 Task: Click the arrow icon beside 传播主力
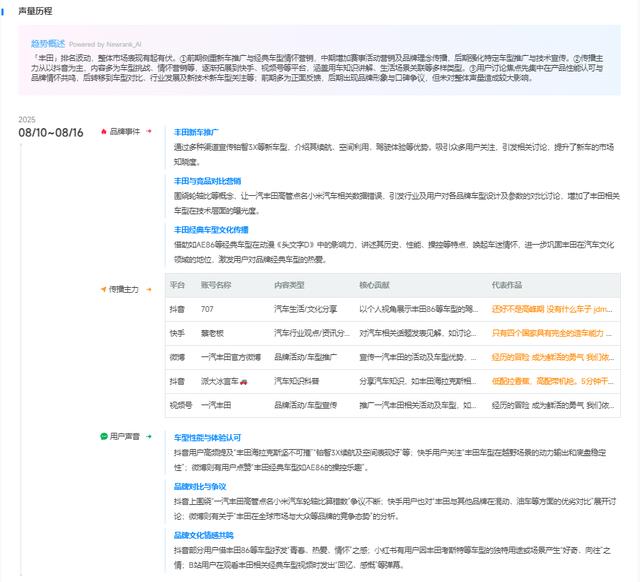(x=103, y=289)
